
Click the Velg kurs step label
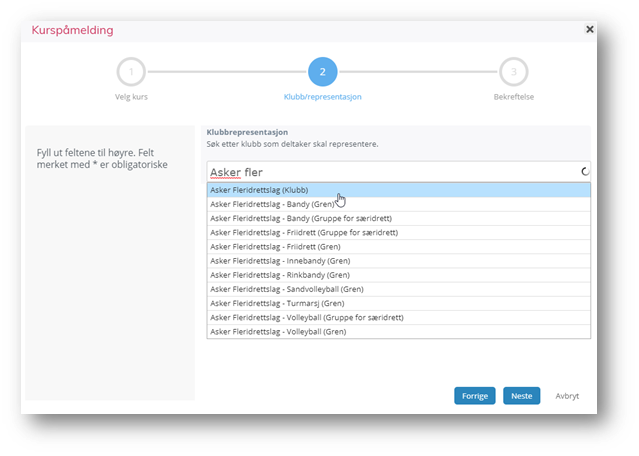(131, 97)
